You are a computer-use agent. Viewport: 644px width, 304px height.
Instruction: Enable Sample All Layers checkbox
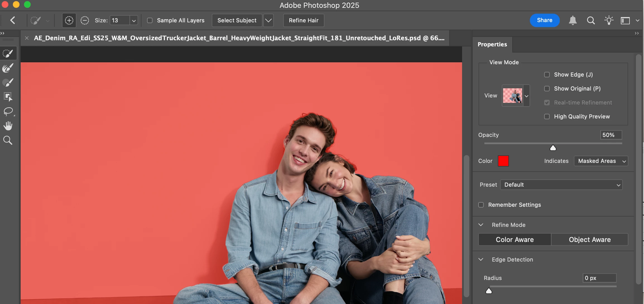coord(150,20)
